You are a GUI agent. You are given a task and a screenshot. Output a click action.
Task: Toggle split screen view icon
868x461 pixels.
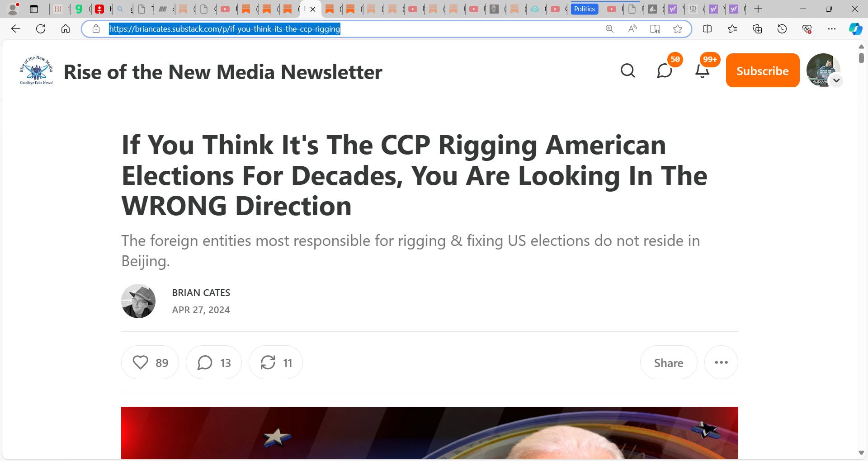coord(708,29)
